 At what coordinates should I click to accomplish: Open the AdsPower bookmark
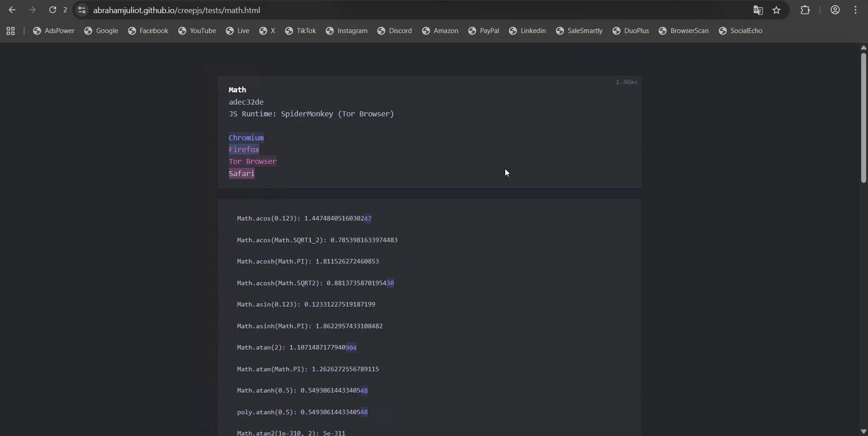(x=54, y=31)
